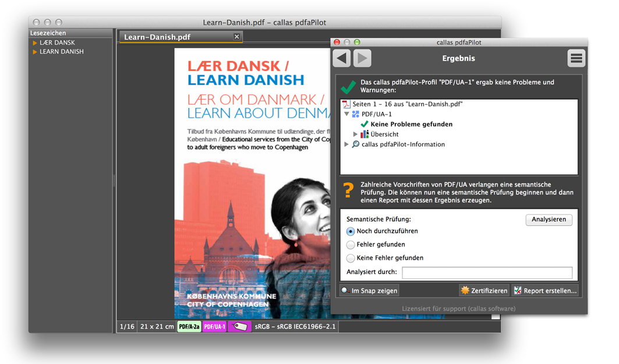Close the Learn-Danish.pdf tab with X

pyautogui.click(x=236, y=37)
